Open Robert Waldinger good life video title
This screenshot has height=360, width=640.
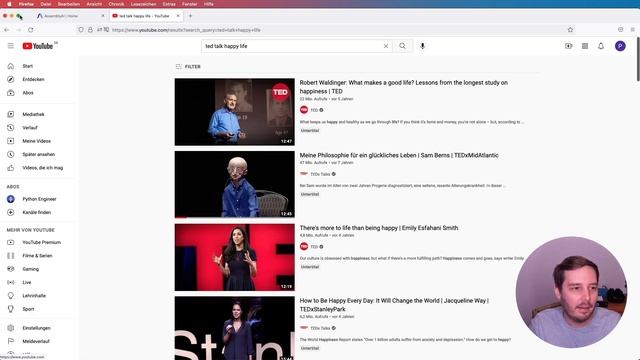404,87
